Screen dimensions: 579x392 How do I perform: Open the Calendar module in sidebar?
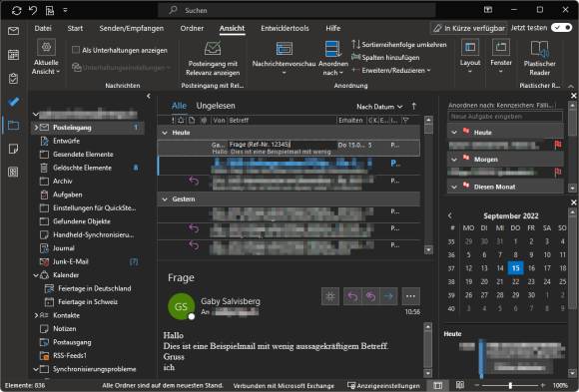pyautogui.click(x=13, y=55)
